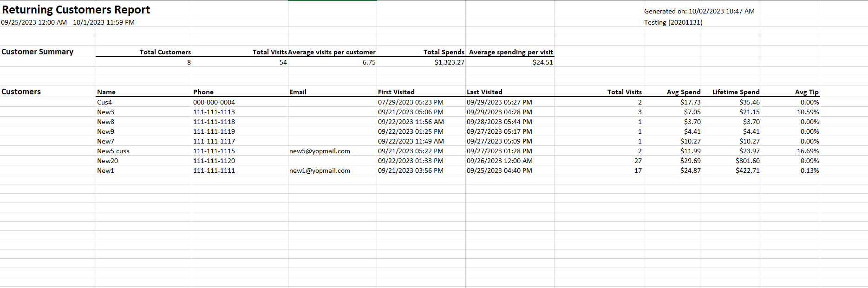
Task: Select the average visits value 6.75
Action: tap(369, 62)
